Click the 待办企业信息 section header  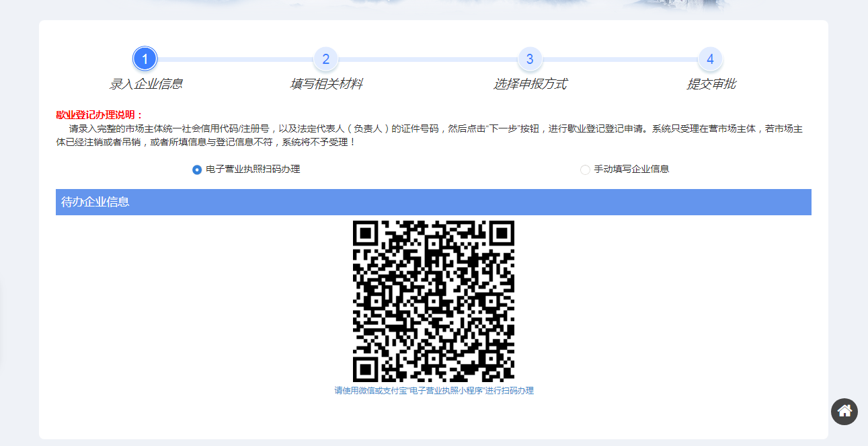click(434, 202)
